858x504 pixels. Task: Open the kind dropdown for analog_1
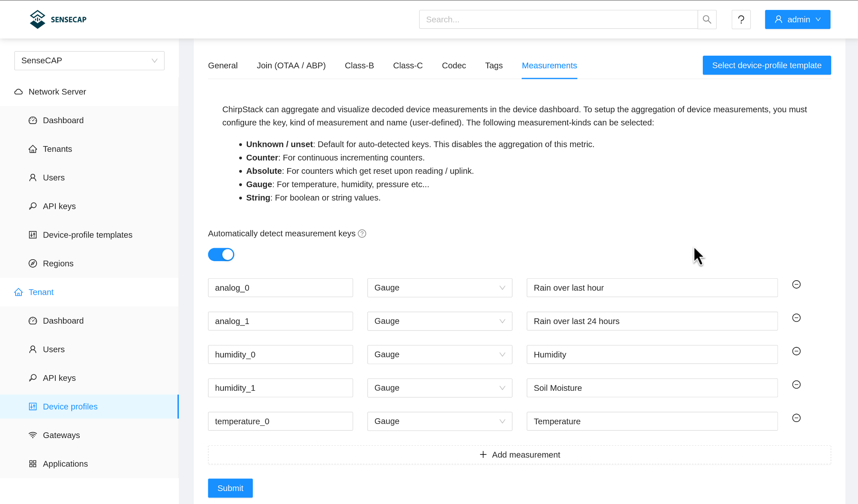pyautogui.click(x=440, y=321)
